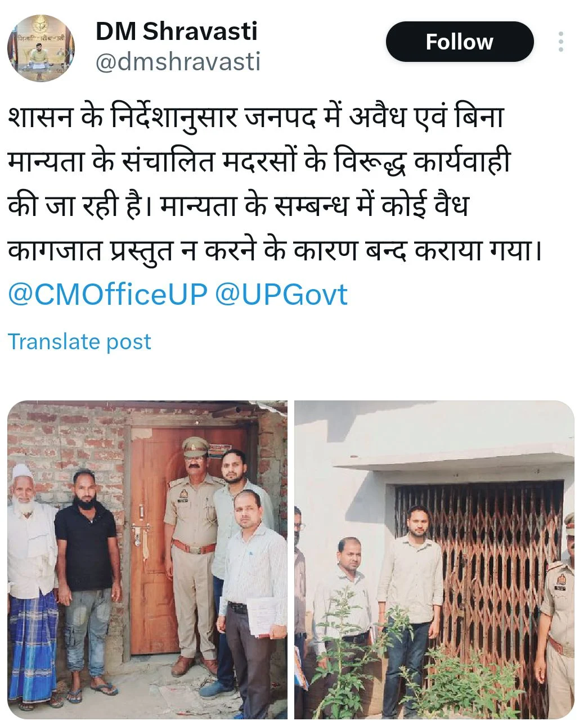This screenshot has height=721, width=588.
Task: Open the left photo with wooden door
Action: click(x=147, y=560)
